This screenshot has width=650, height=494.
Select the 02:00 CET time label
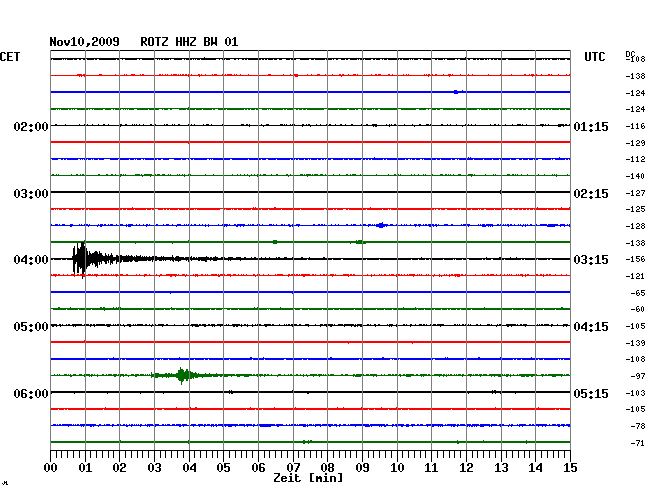(31, 126)
